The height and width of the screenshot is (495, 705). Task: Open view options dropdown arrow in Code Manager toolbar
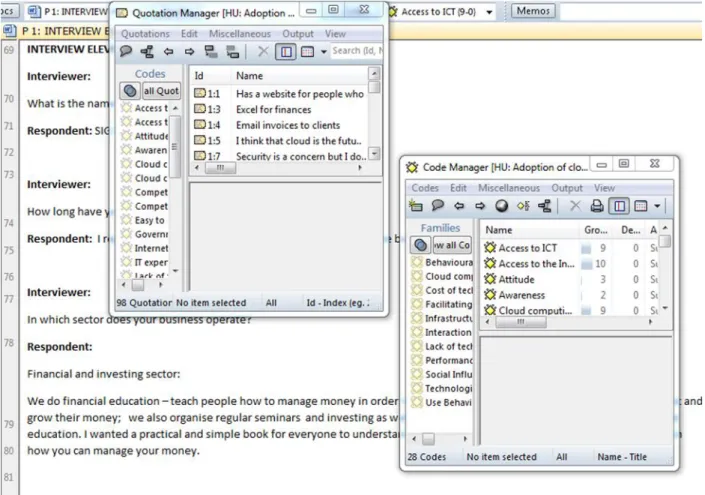tap(657, 206)
